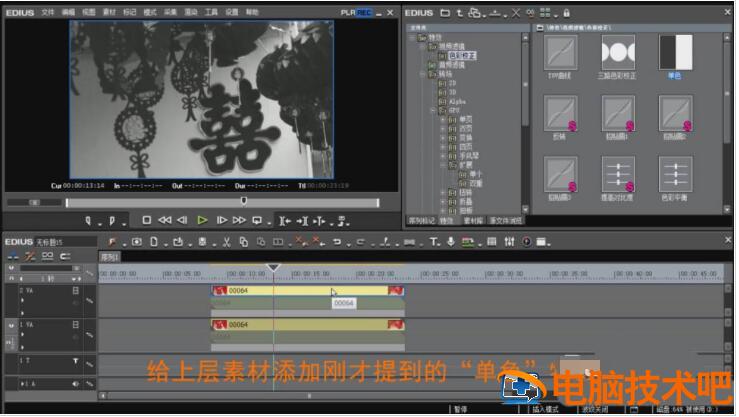Click the undo arrow in timeline toolbar
739x417 pixels.
pos(337,242)
